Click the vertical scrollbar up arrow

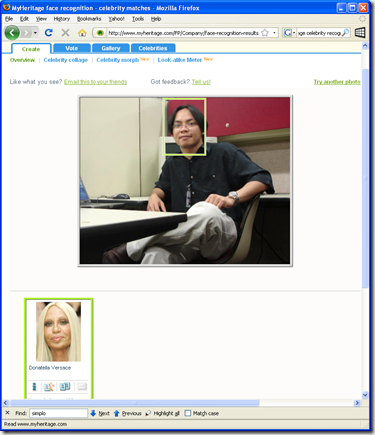(365, 46)
